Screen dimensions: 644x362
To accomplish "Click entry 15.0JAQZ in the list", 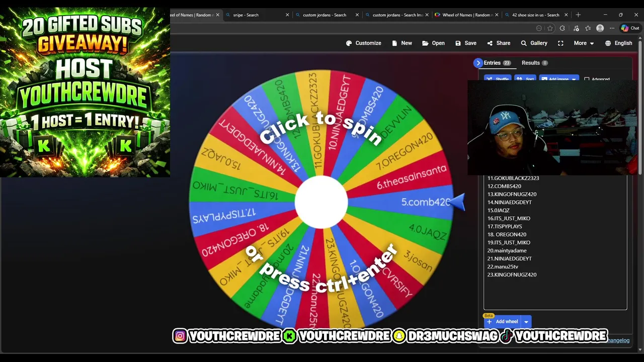I will tap(498, 210).
